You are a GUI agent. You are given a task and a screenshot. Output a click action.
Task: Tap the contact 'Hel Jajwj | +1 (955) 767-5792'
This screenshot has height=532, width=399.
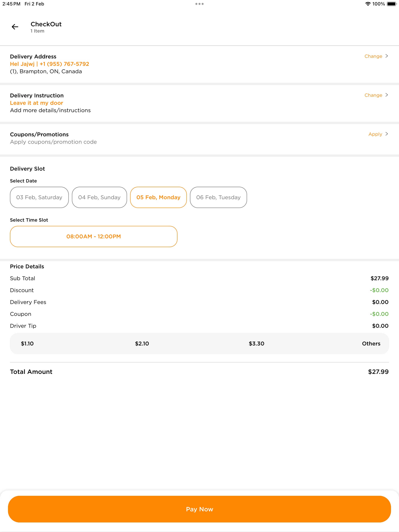click(x=49, y=64)
